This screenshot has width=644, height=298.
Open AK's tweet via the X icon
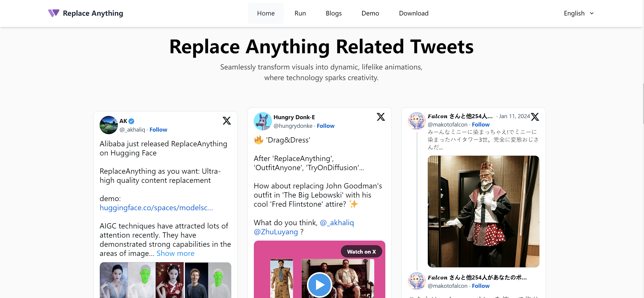click(226, 121)
